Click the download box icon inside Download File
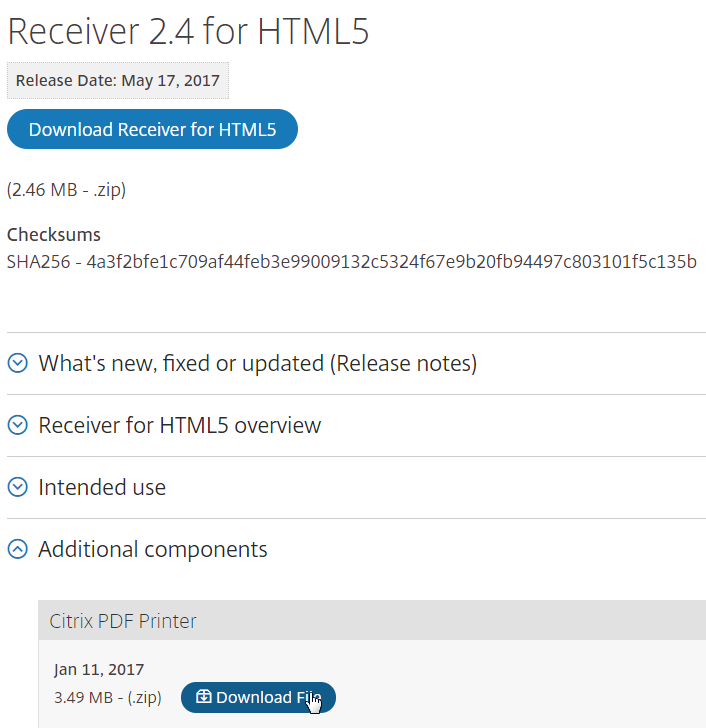 [x=203, y=696]
